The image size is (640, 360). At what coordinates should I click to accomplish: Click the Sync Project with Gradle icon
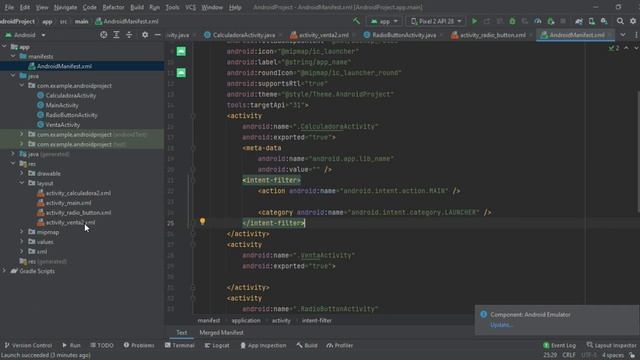pos(579,21)
